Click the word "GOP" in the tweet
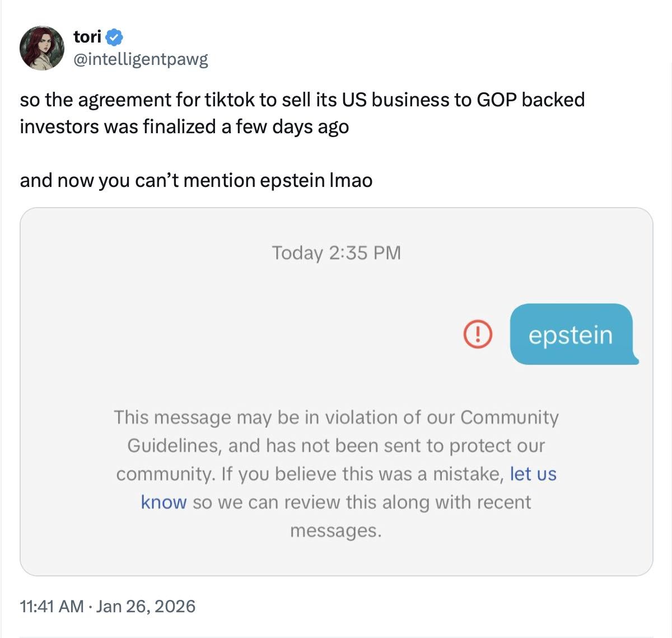This screenshot has width=672, height=638. [x=496, y=100]
